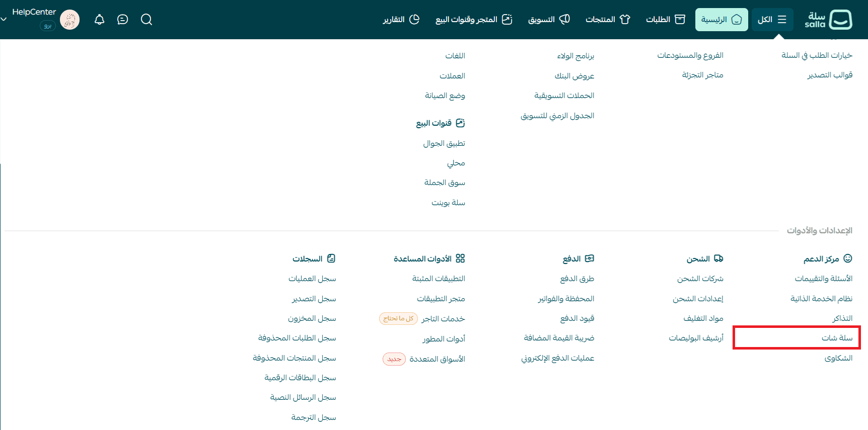Open خدمات التاجر link

point(443,319)
